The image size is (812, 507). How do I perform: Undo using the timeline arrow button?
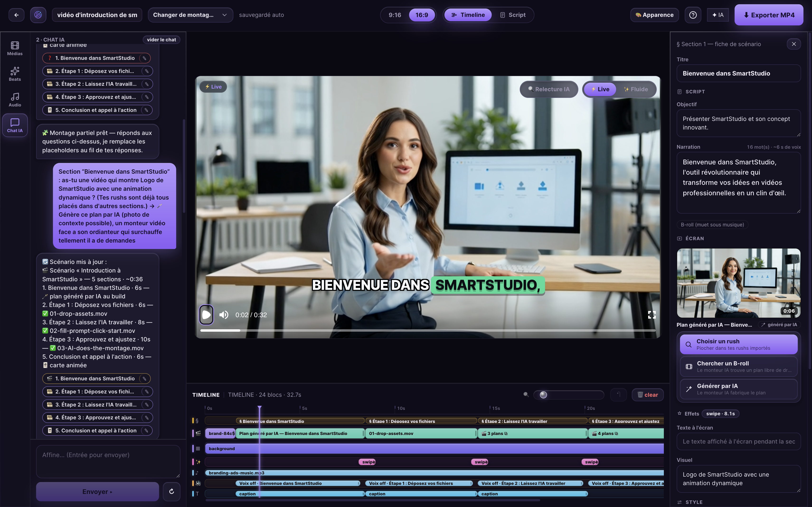pos(619,395)
